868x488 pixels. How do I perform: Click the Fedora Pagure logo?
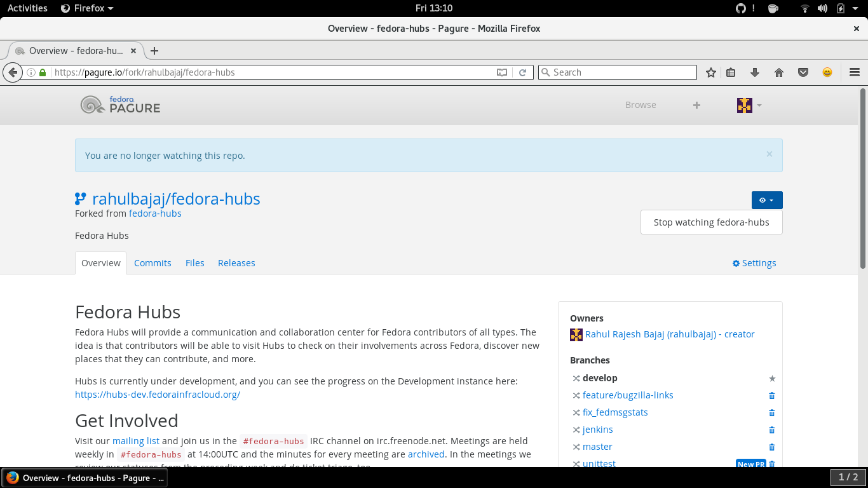coord(120,105)
